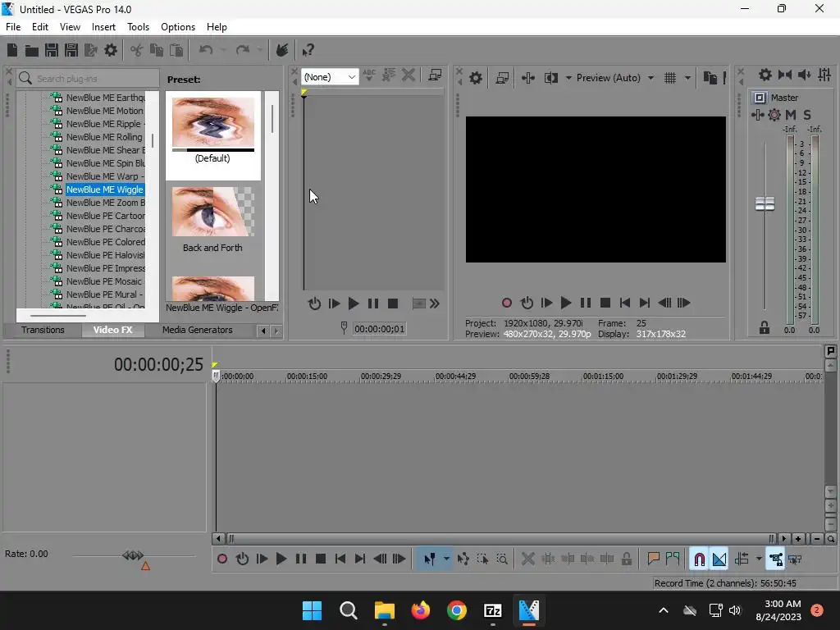
Task: Open the Preview (Auto) quality dropdown
Action: (615, 78)
